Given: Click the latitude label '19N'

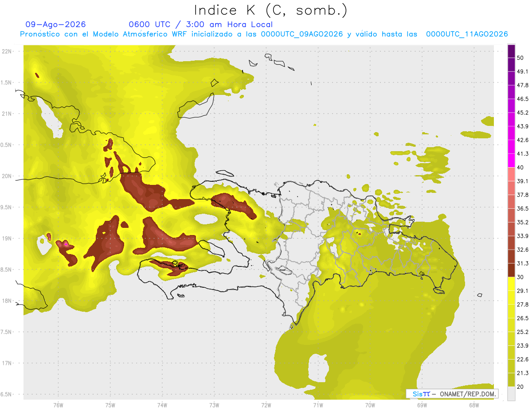Looking at the screenshot, I should [x=8, y=239].
